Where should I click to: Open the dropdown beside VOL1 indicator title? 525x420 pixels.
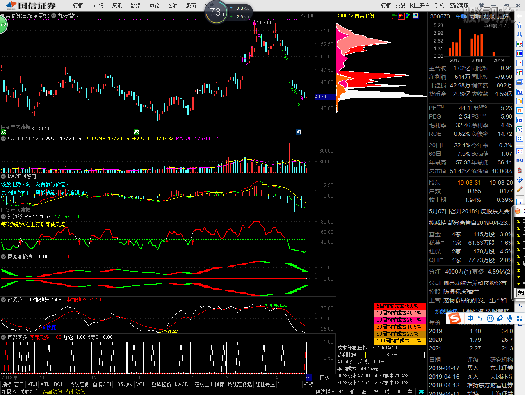point(3,139)
